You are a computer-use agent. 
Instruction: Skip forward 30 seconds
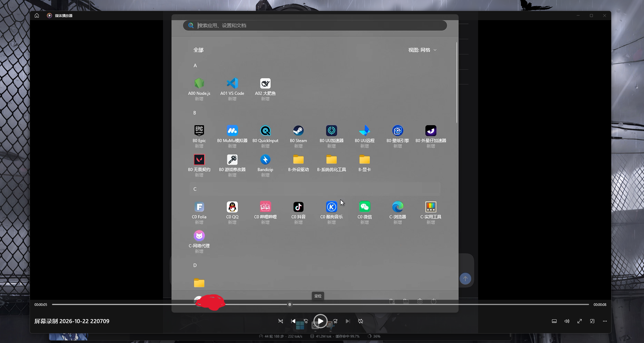point(335,321)
